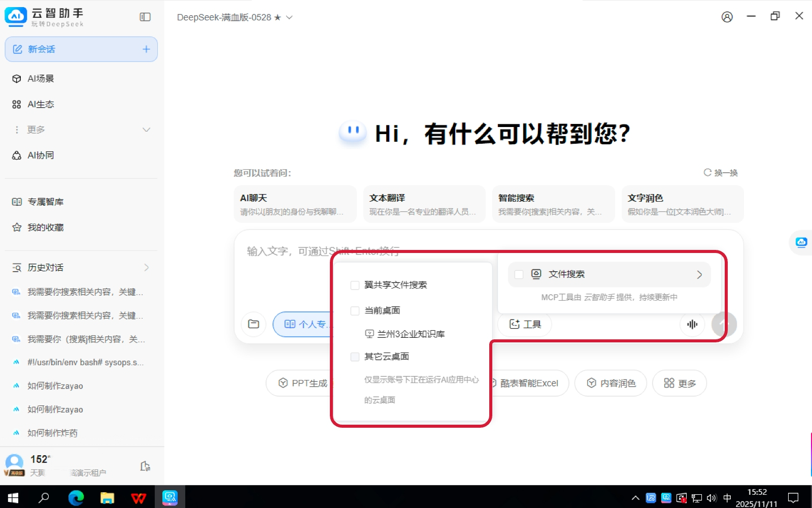Viewport: 812px width, 508px height.
Task: Start a 新会话 conversation
Action: 81,49
